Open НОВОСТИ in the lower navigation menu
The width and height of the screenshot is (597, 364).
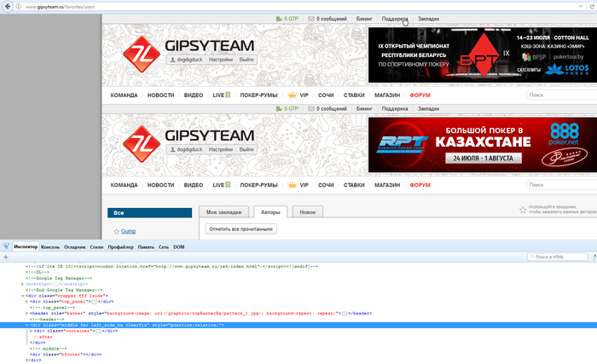[160, 185]
